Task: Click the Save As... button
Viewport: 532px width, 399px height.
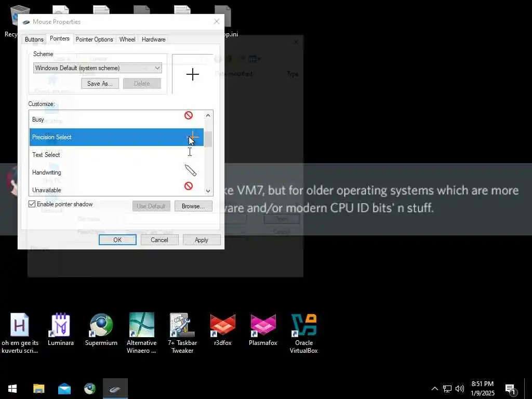Action: pos(100,84)
